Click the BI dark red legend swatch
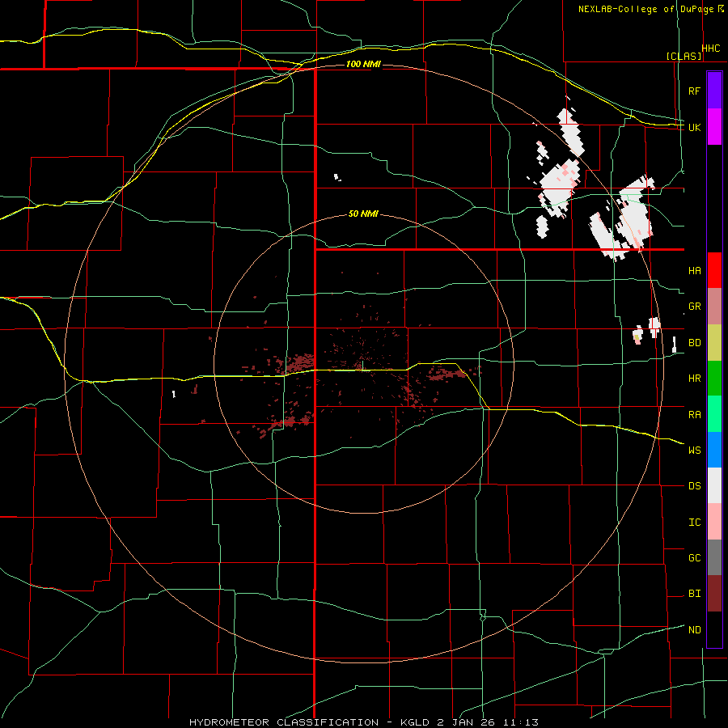This screenshot has height=728, width=728. click(x=714, y=594)
